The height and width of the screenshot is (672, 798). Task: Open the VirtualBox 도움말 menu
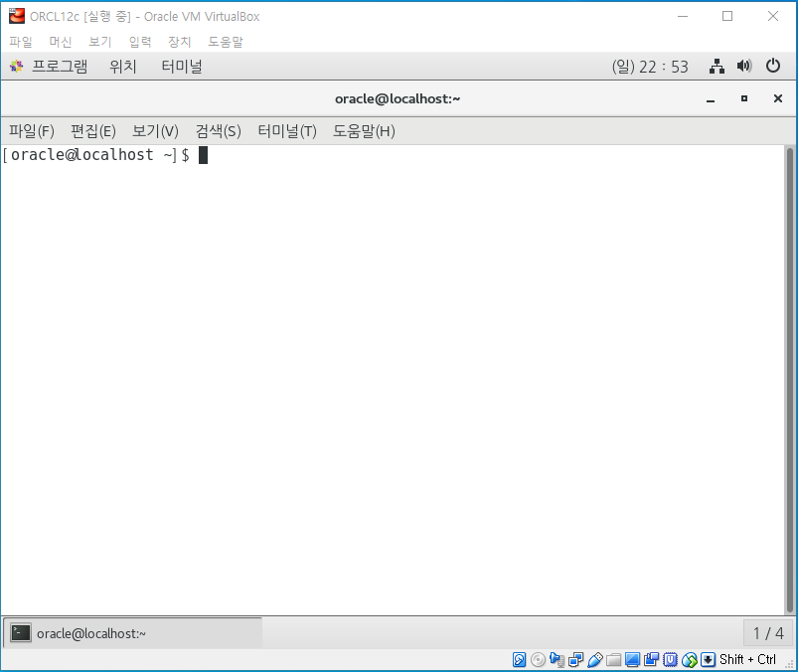[x=226, y=42]
